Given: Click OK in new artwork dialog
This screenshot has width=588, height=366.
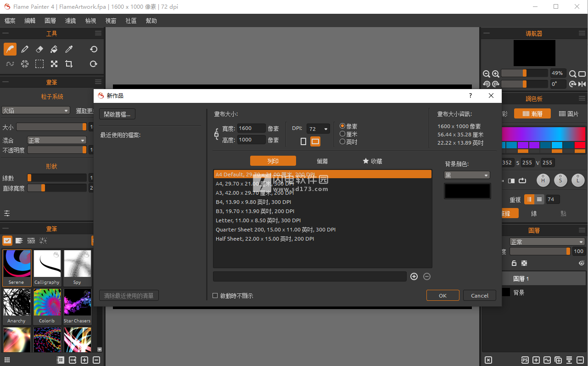Looking at the screenshot, I should point(442,295).
